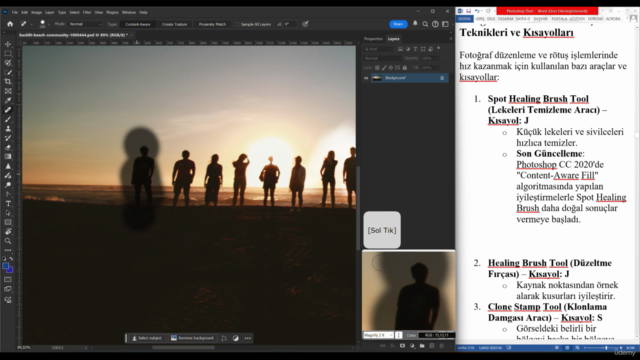The width and height of the screenshot is (640, 360).
Task: Toggle Lock position icon
Action: pyautogui.click(x=391, y=68)
